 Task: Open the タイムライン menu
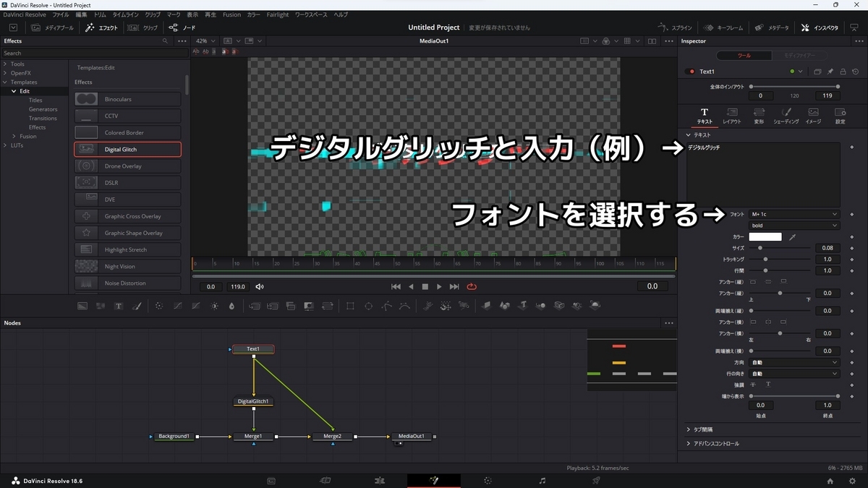coord(124,14)
